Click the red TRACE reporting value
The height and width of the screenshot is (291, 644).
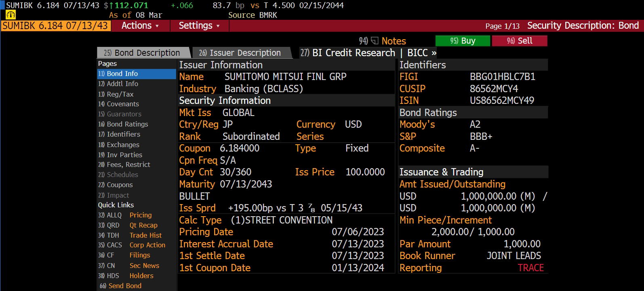pos(531,268)
